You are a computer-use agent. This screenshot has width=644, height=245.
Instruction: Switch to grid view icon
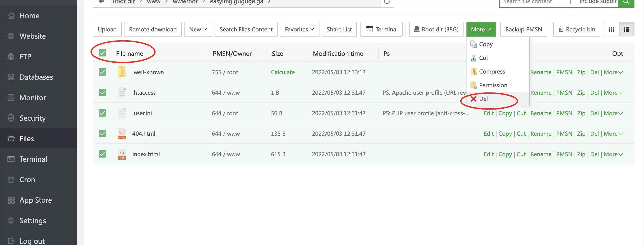click(x=611, y=29)
